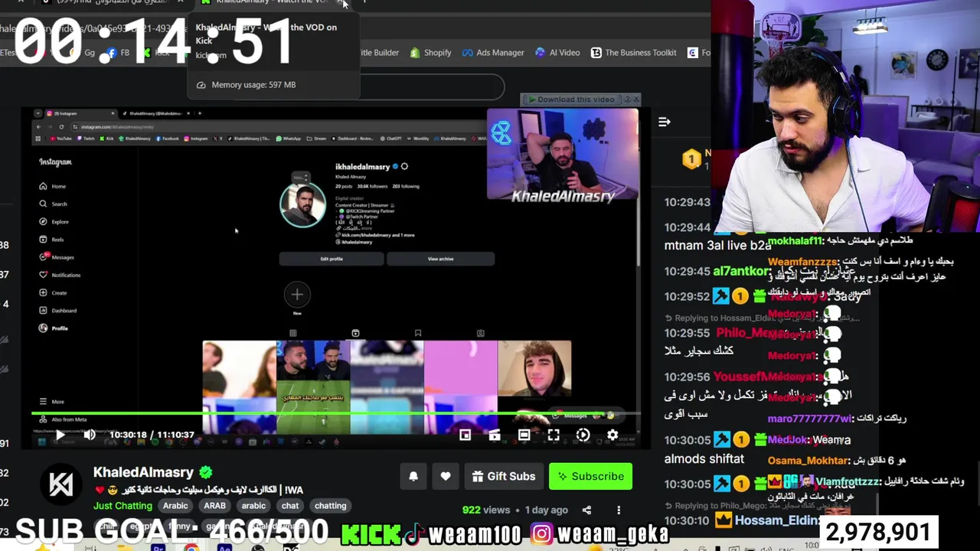Viewport: 980px width, 551px height.
Task: Click the clip button in the player controls
Action: tap(495, 435)
